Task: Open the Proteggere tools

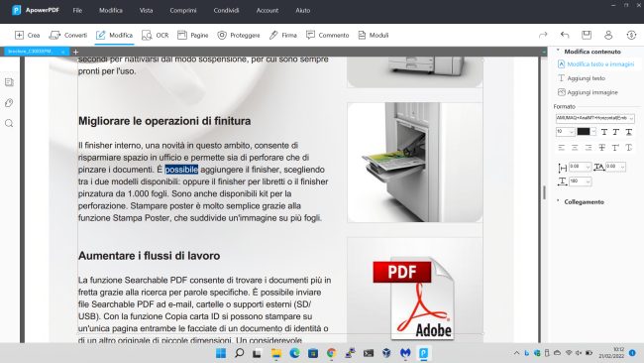Action: pyautogui.click(x=238, y=35)
